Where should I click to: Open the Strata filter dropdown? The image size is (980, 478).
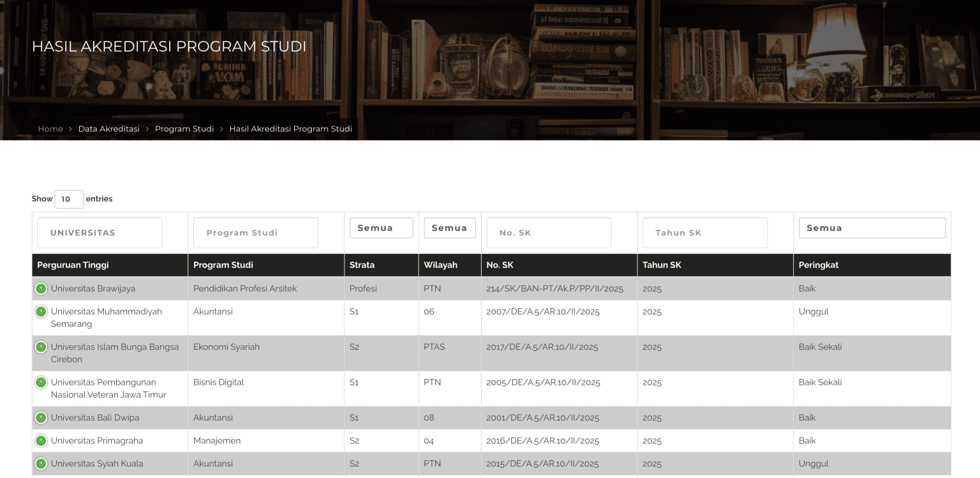pyautogui.click(x=381, y=228)
